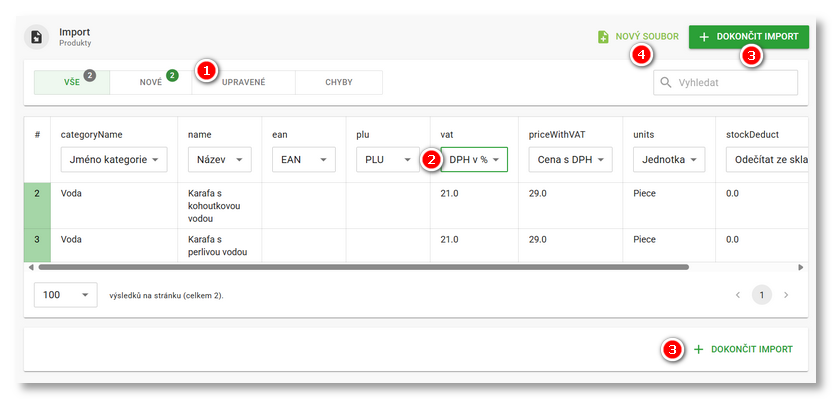
Task: Click the 'Karafa s kohoutkovou vodou' name cell
Action: 220,206
